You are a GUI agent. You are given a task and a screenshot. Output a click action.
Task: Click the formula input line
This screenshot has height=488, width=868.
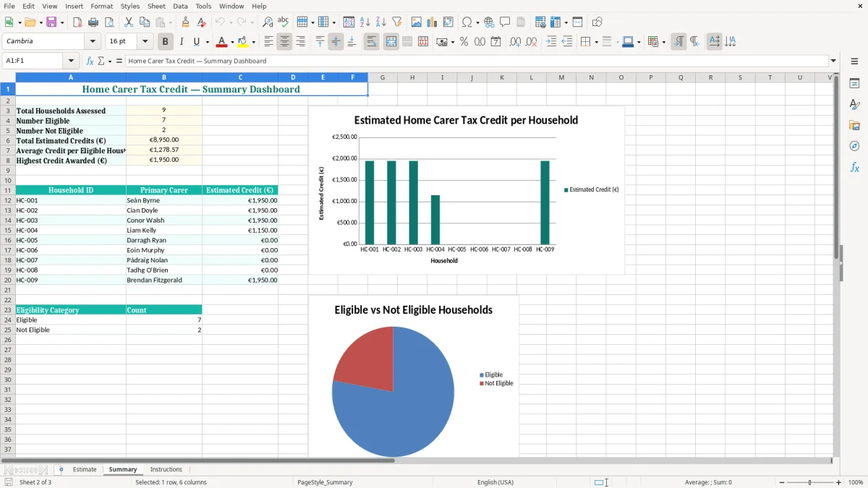coord(477,61)
